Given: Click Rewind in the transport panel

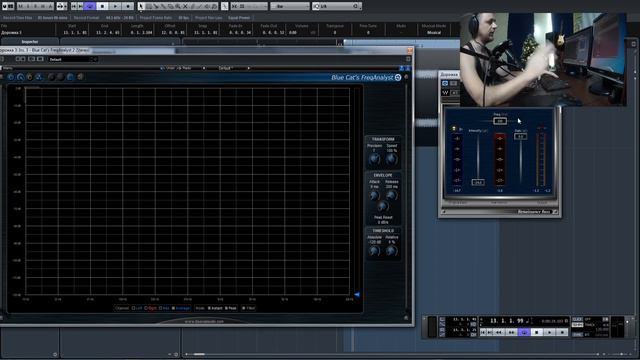Looking at the screenshot, I should [499, 332].
